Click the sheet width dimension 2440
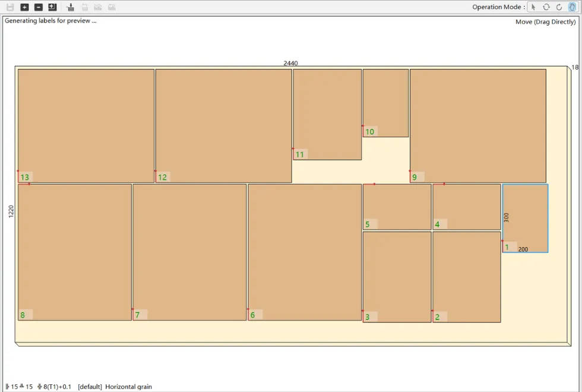 coord(290,63)
